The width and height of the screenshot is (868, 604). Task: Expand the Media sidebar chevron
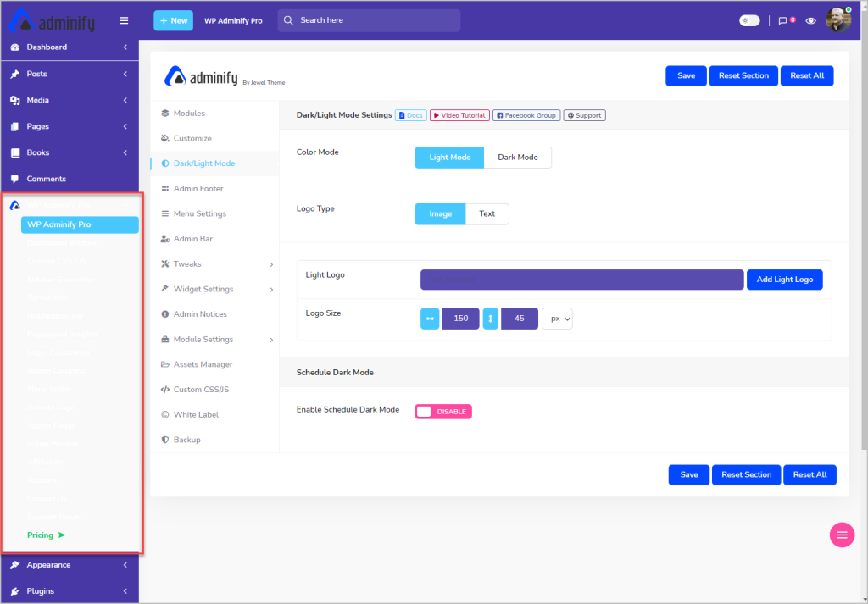(125, 100)
